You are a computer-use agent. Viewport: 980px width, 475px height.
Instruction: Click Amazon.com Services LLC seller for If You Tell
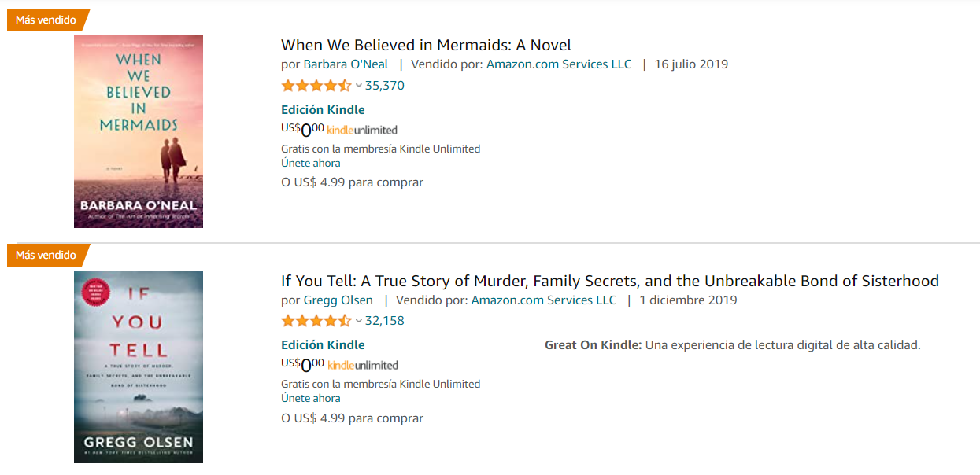click(x=544, y=300)
